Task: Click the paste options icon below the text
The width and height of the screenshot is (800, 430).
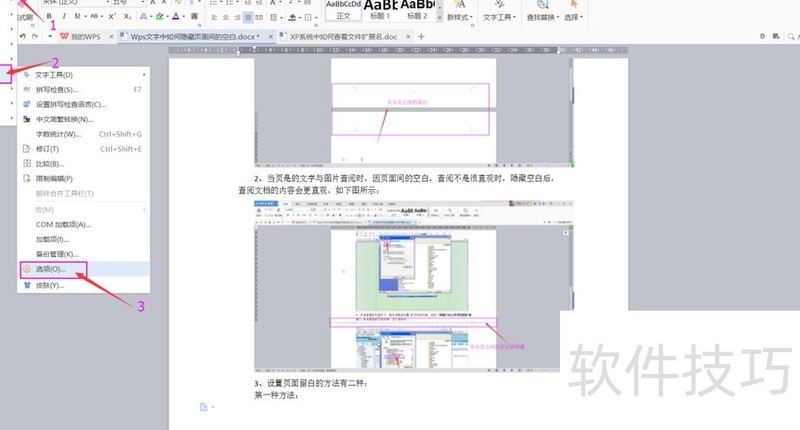Action: pyautogui.click(x=205, y=407)
